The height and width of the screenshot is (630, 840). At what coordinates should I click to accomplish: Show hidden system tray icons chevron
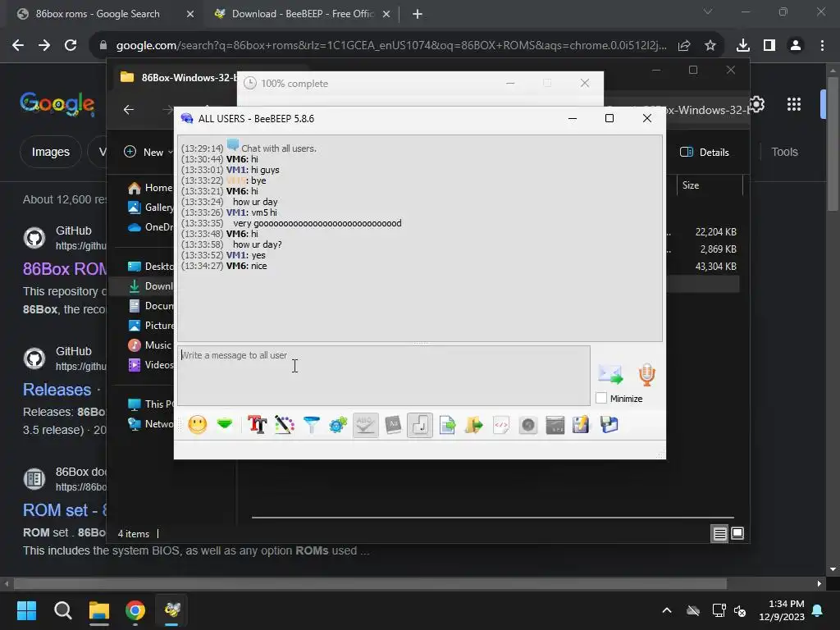point(666,610)
